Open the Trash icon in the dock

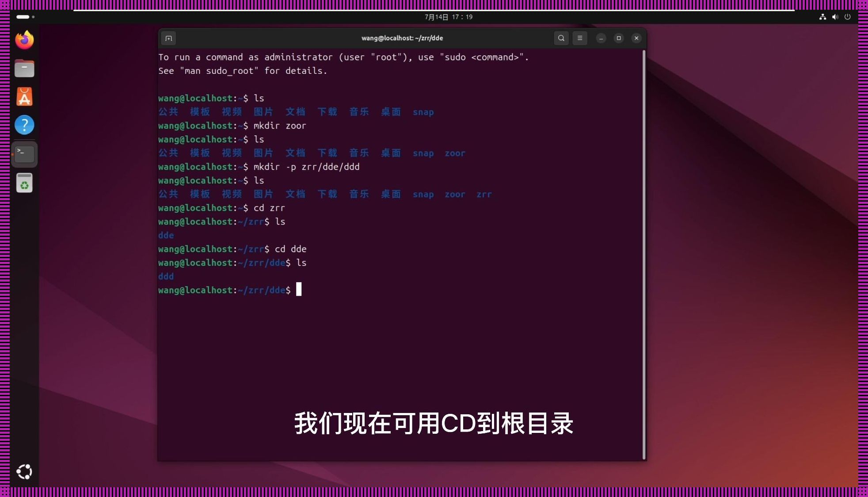[x=24, y=183]
